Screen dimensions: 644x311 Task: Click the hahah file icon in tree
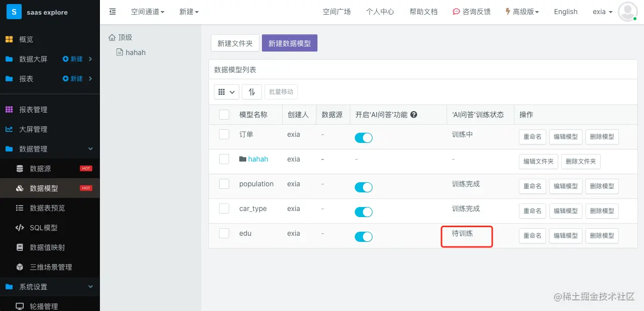point(120,52)
